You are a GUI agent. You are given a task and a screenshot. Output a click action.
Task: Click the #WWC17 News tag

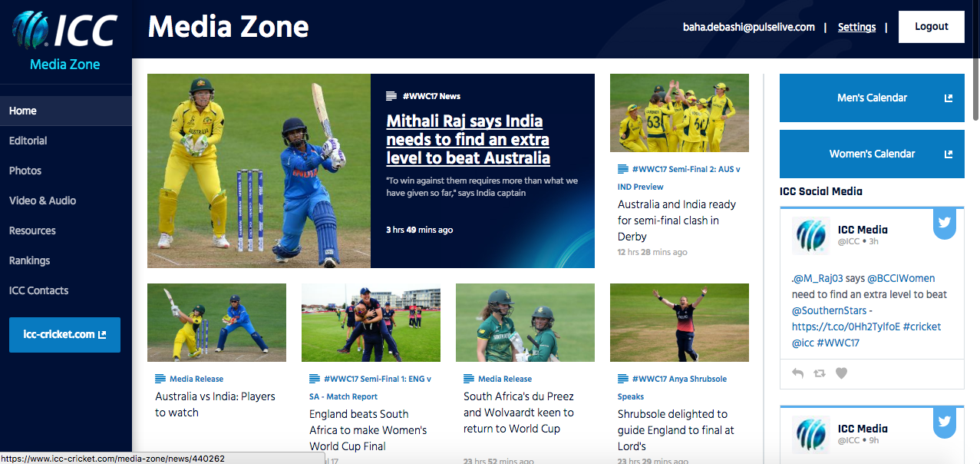pyautogui.click(x=431, y=96)
